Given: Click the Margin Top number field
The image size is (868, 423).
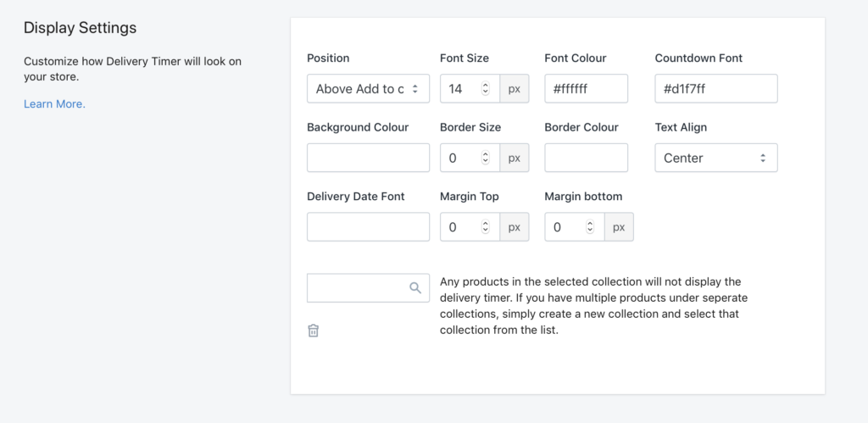Looking at the screenshot, I should 470,227.
